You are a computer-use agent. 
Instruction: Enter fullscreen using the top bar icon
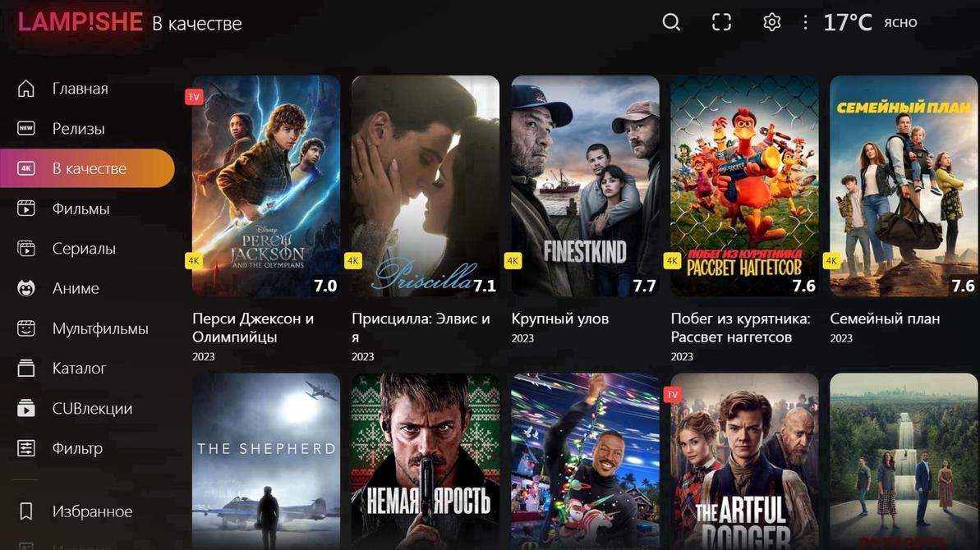tap(720, 22)
